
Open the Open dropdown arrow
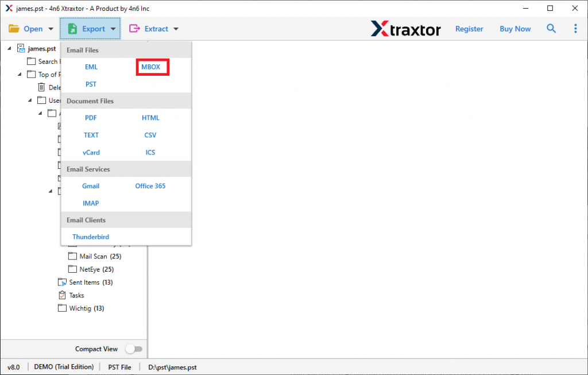51,29
